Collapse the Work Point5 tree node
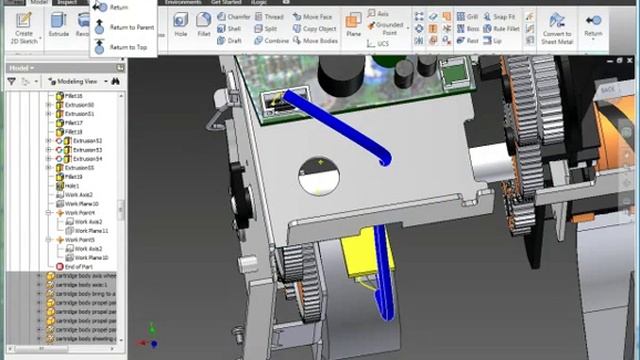 [49, 240]
